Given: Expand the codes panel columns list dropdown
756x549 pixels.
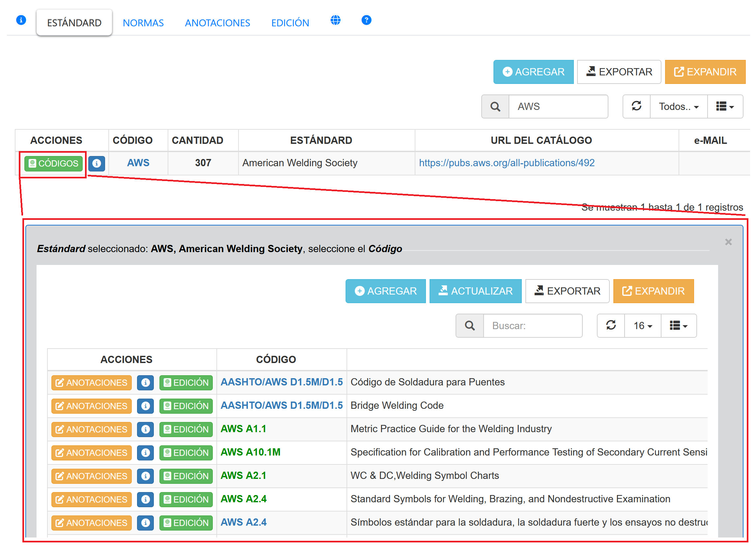Looking at the screenshot, I should click(678, 326).
